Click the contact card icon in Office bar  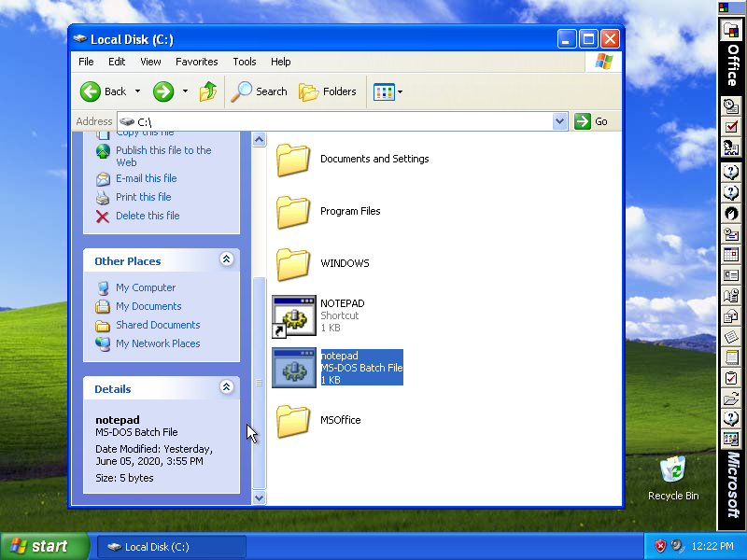coord(731,275)
